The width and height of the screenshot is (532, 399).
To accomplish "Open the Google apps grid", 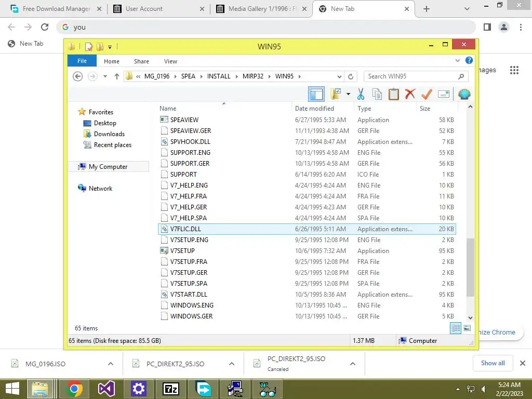I will click(514, 70).
